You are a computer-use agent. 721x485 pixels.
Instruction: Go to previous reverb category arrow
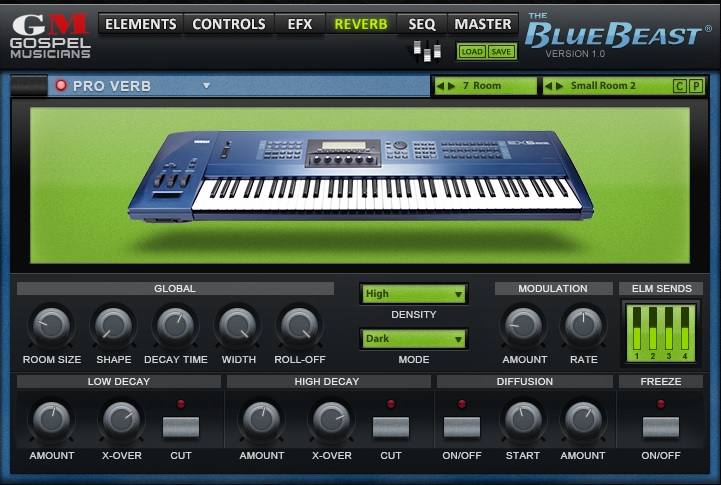tap(441, 86)
